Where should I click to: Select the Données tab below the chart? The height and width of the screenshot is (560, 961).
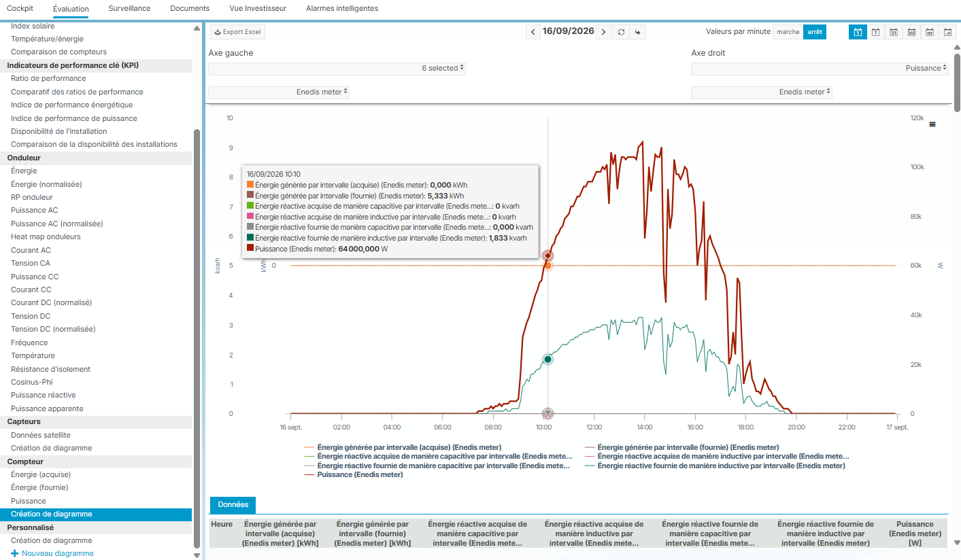[x=233, y=505]
